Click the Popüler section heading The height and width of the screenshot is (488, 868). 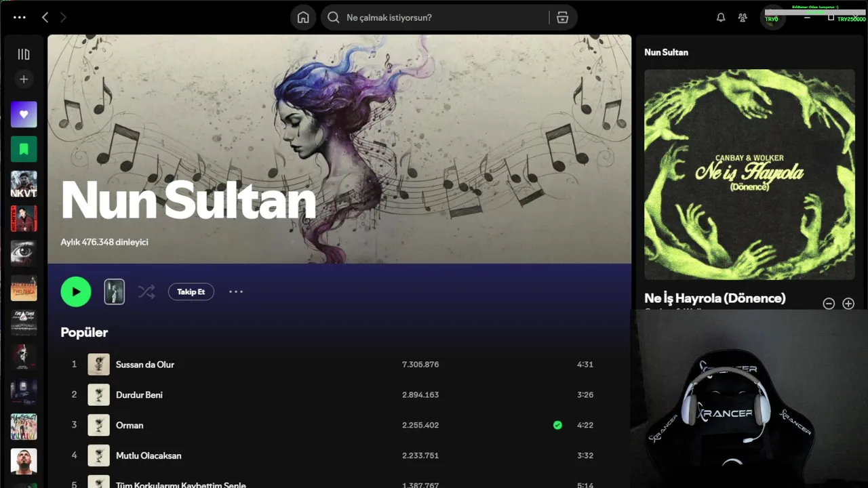pyautogui.click(x=84, y=333)
